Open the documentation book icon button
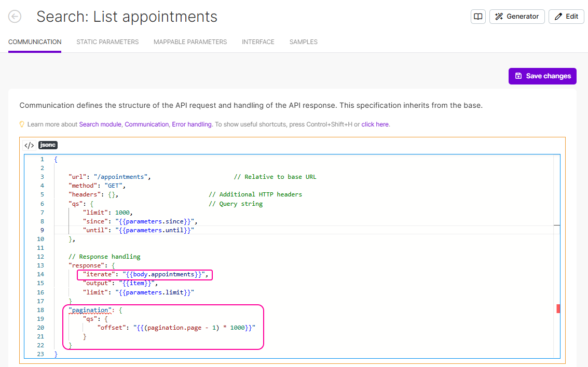 [x=478, y=17]
